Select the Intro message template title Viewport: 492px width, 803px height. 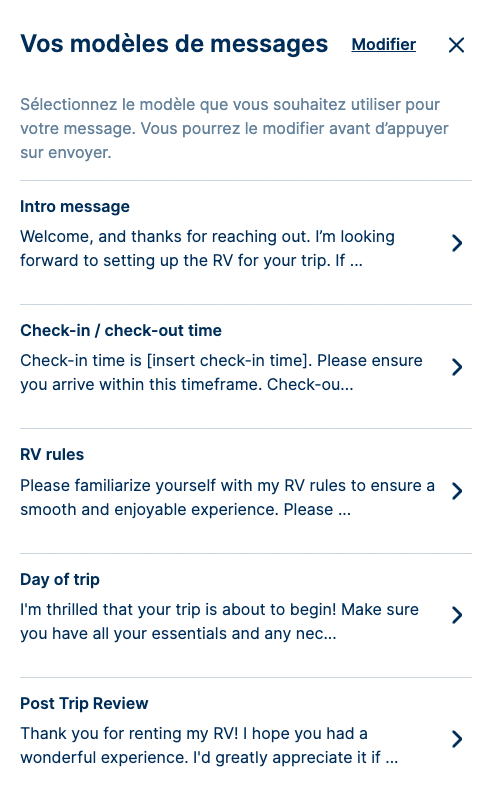(75, 206)
